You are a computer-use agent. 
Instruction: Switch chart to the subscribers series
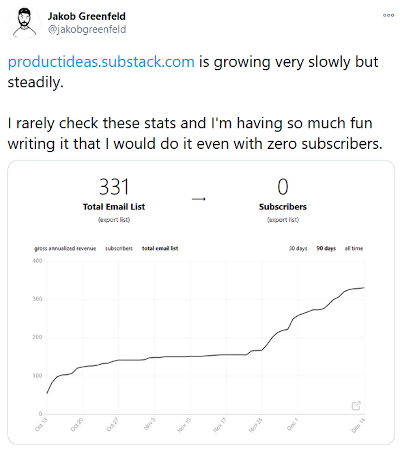click(119, 249)
